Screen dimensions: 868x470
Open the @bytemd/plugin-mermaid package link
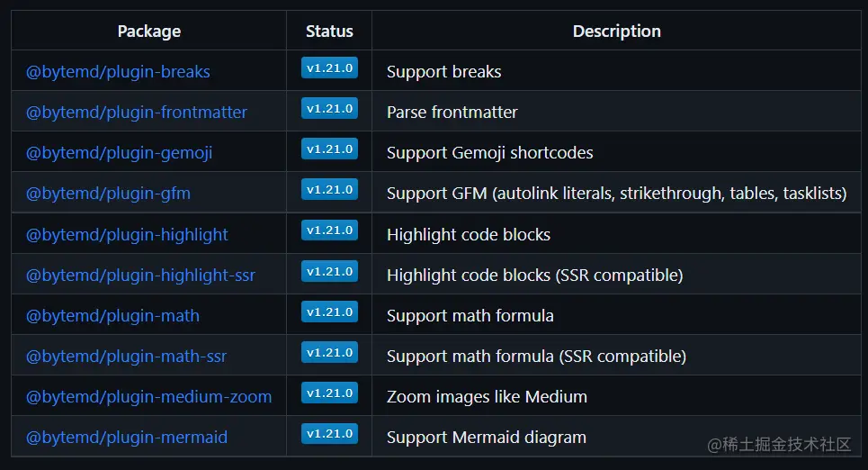(x=127, y=438)
